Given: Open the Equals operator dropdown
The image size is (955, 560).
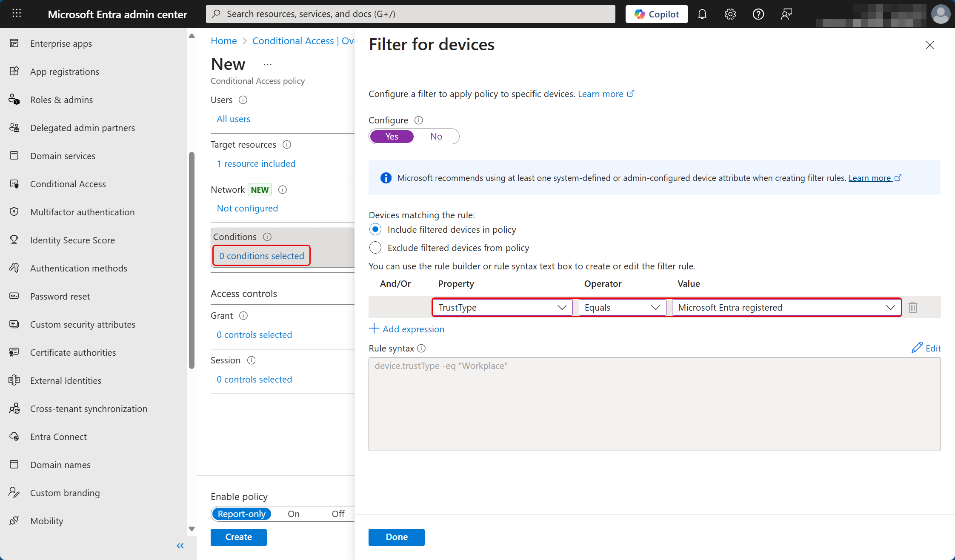Looking at the screenshot, I should point(622,307).
